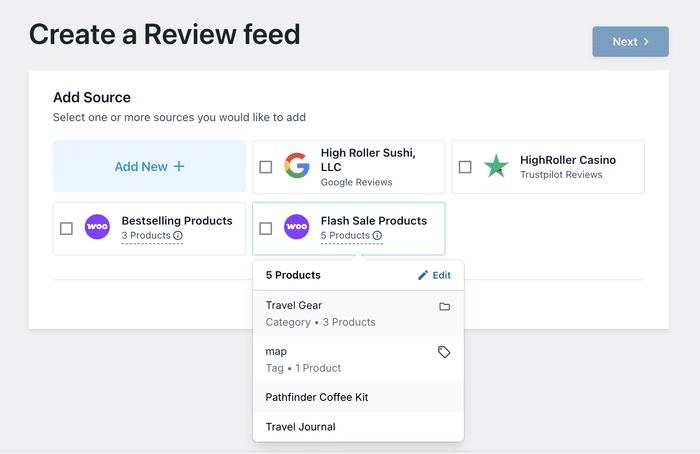This screenshot has height=454, width=700.
Task: Click the folder icon beside Travel Gear
Action: click(445, 306)
